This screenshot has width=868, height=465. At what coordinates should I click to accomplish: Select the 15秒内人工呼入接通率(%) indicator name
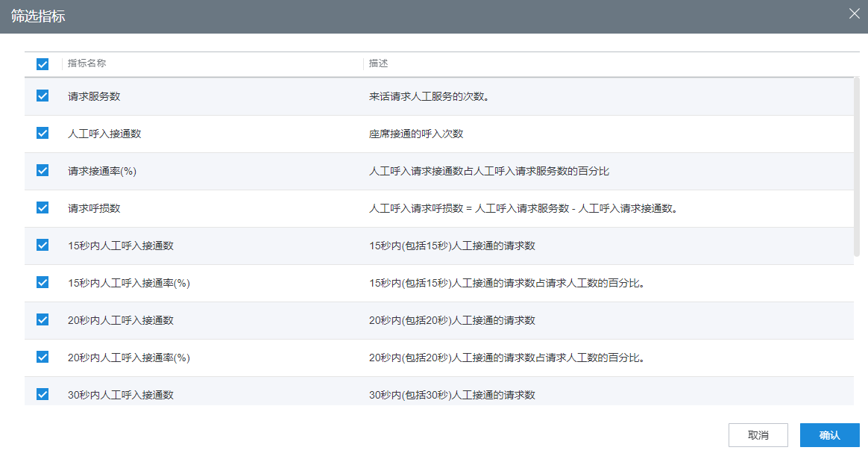(129, 283)
